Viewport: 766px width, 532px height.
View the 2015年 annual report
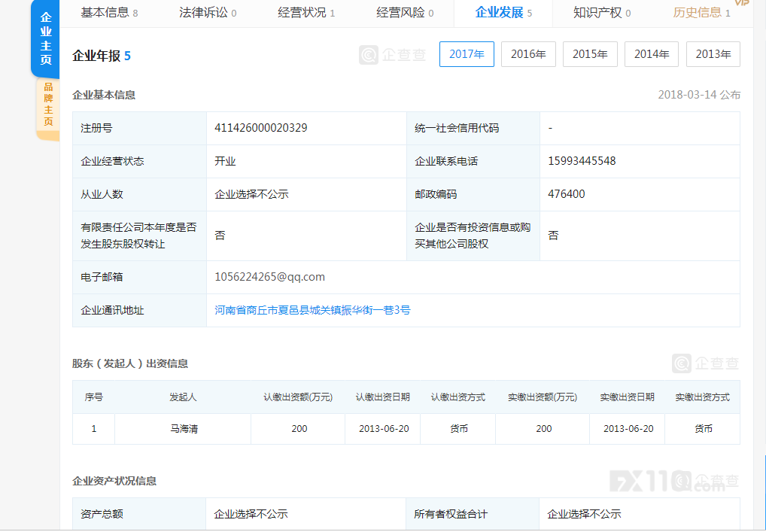tap(590, 54)
